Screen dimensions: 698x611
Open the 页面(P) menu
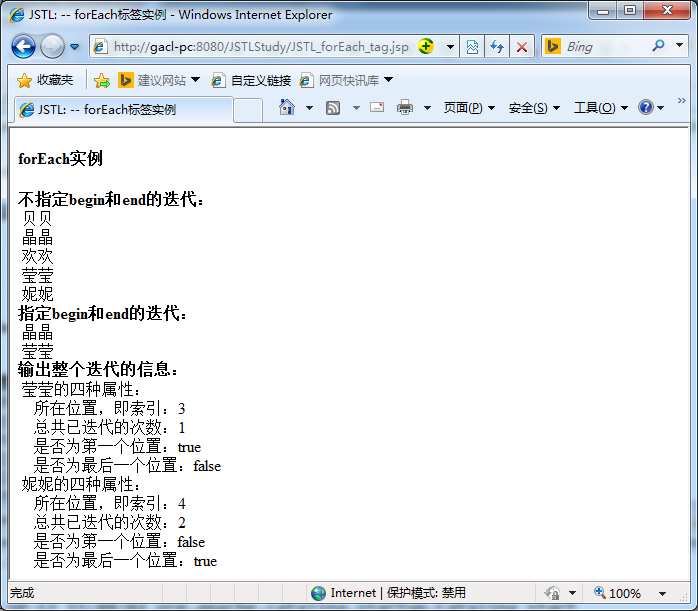tap(469, 108)
